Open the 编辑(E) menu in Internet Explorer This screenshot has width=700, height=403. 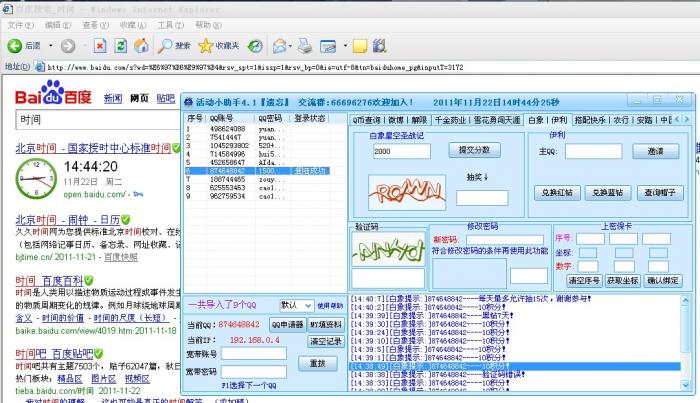click(58, 25)
